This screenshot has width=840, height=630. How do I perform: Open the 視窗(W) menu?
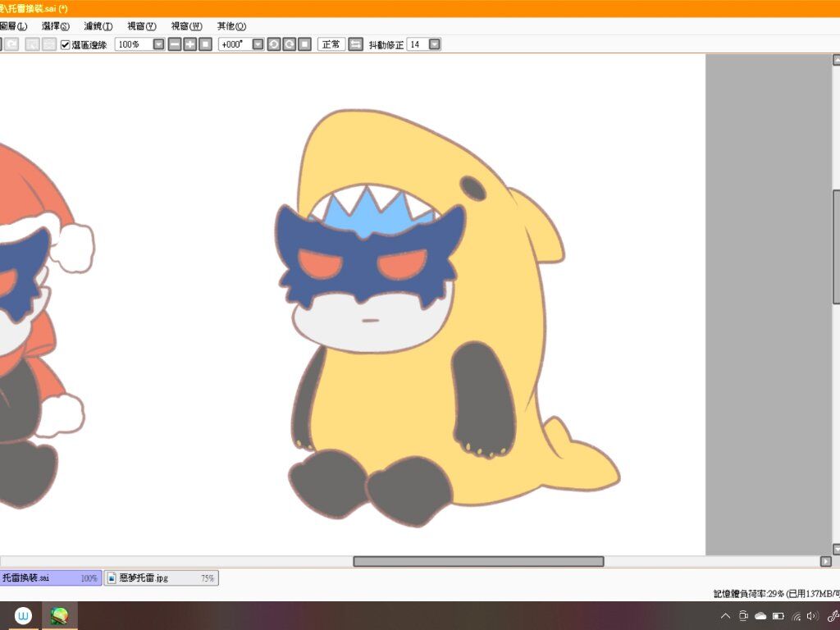point(186,25)
